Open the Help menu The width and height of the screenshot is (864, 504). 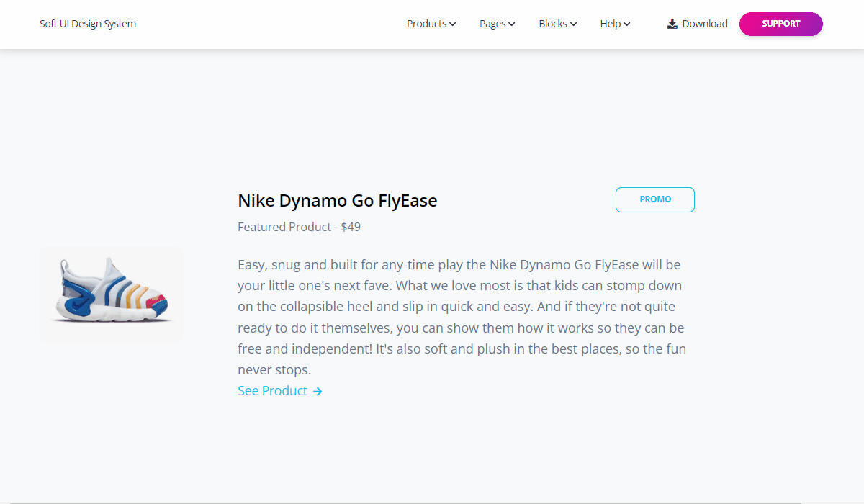click(615, 24)
